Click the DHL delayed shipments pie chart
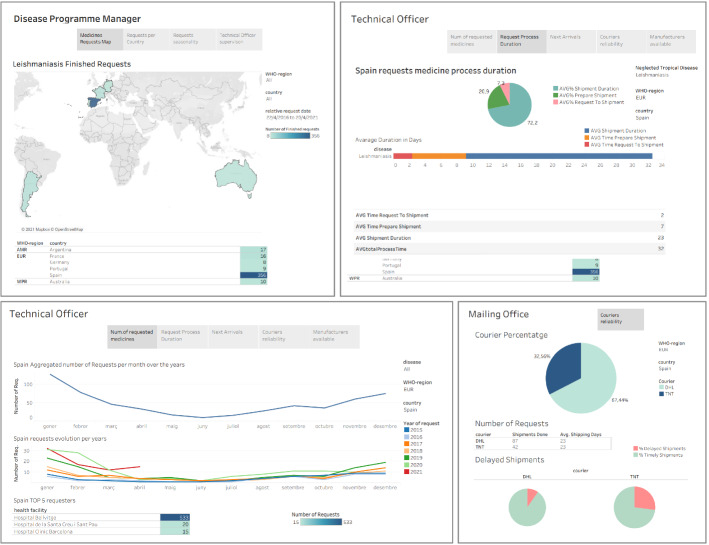This screenshot has height=545, width=709. [527, 507]
